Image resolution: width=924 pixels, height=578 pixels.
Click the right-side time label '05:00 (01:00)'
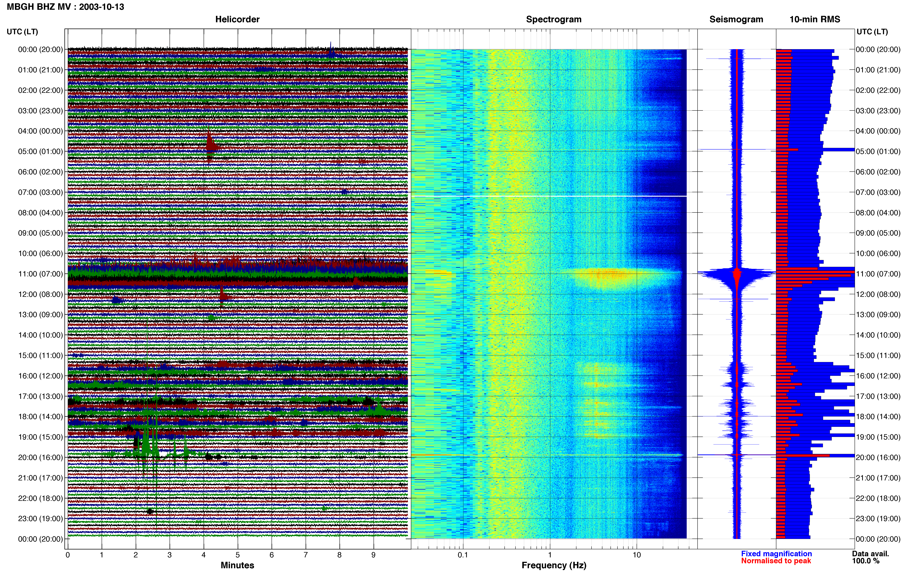tap(878, 152)
